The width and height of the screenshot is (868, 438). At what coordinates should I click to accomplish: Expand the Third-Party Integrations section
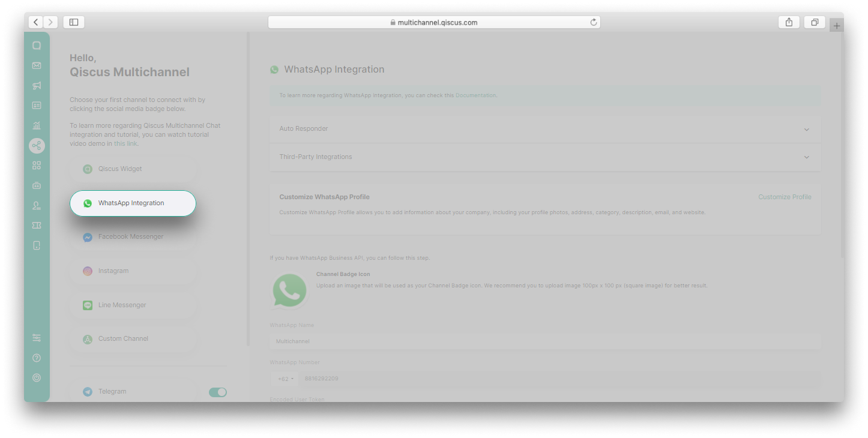(545, 157)
